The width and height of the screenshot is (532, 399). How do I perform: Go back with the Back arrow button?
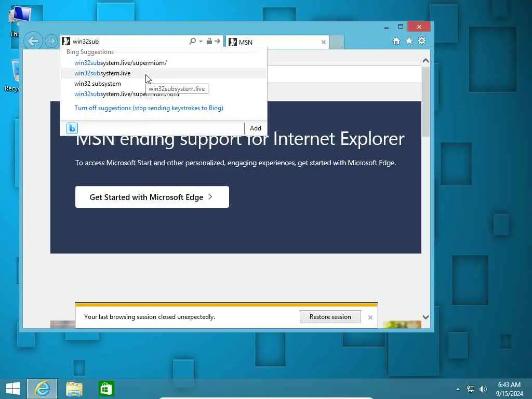(33, 41)
